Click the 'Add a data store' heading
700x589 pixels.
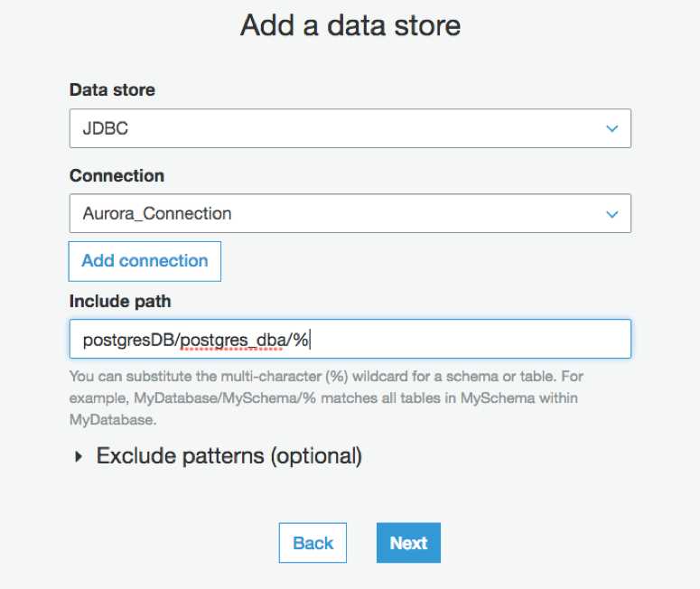pyautogui.click(x=350, y=25)
